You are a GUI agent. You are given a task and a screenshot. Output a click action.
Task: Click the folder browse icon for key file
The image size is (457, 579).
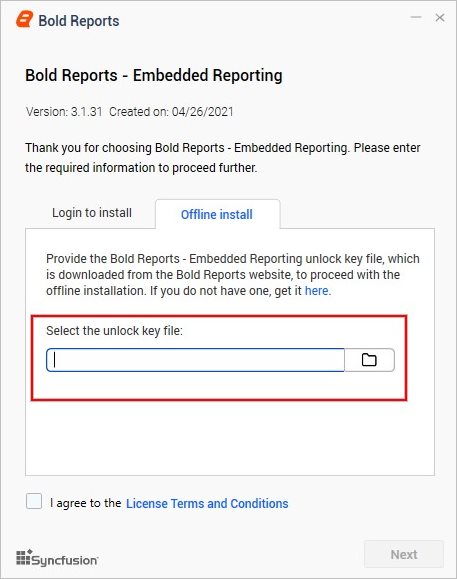(x=369, y=360)
